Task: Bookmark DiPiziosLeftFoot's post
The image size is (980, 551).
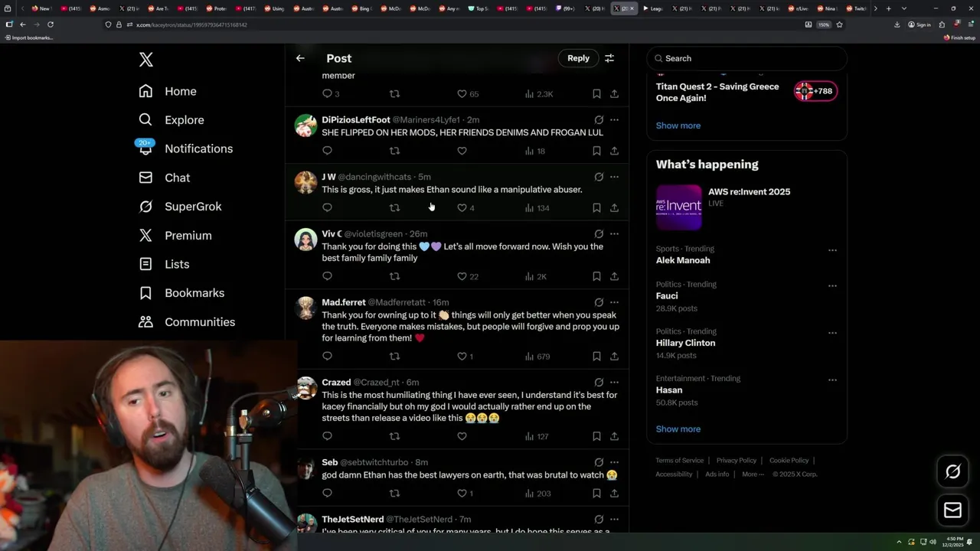Action: [596, 151]
